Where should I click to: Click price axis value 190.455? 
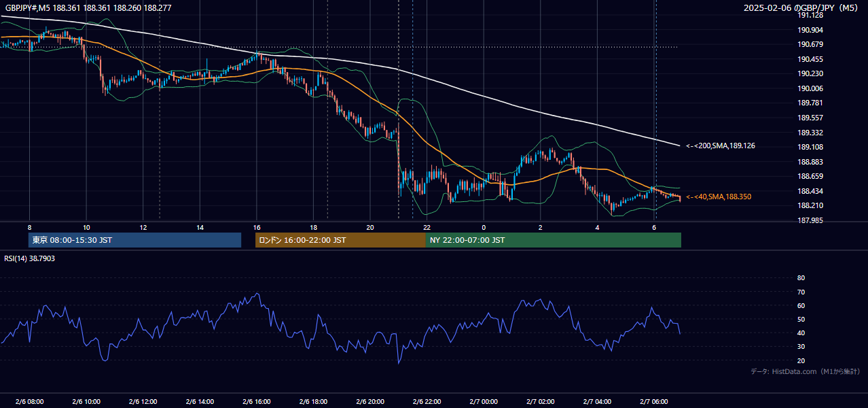click(811, 59)
